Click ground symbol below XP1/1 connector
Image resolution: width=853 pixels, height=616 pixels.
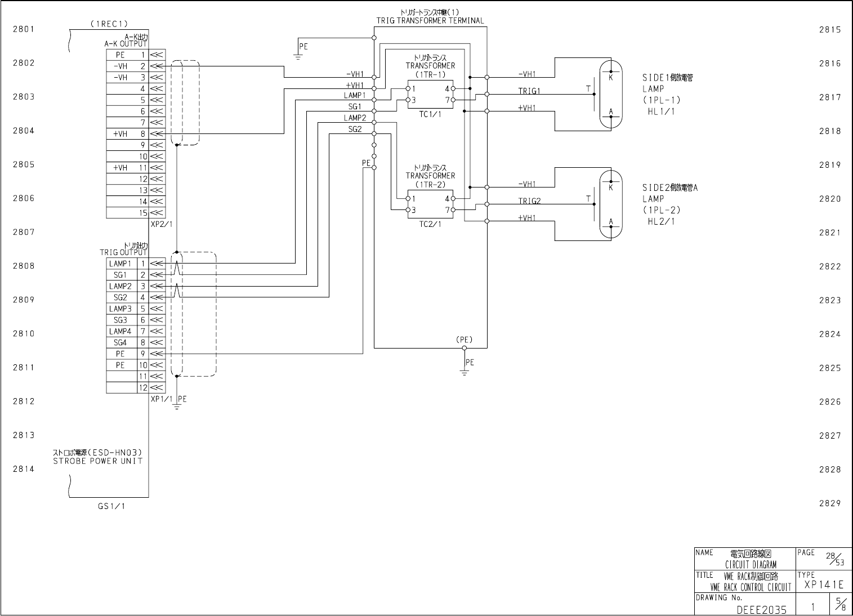coord(177,407)
